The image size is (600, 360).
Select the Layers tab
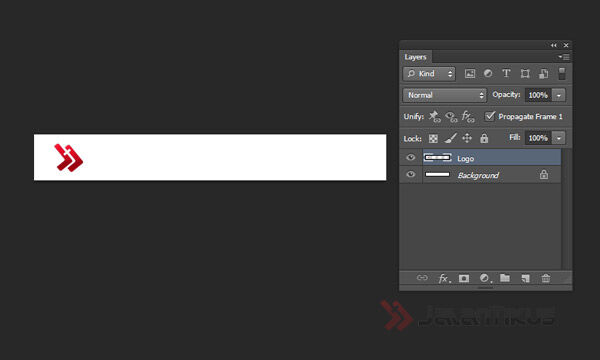(x=415, y=57)
